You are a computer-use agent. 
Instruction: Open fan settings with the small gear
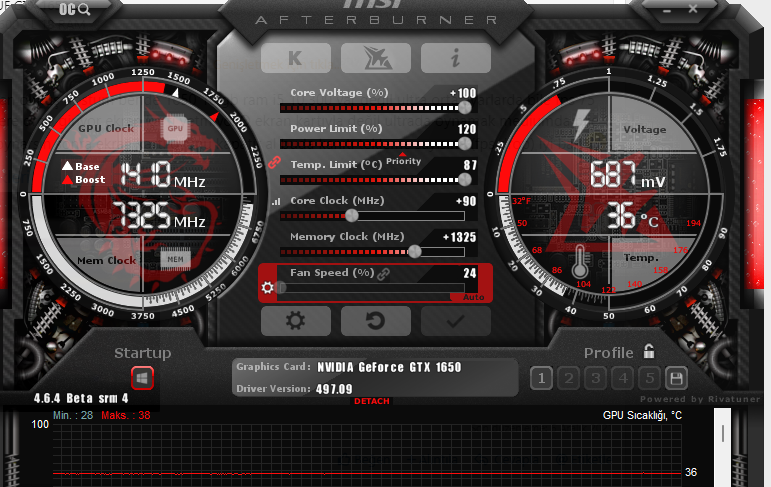click(x=268, y=287)
